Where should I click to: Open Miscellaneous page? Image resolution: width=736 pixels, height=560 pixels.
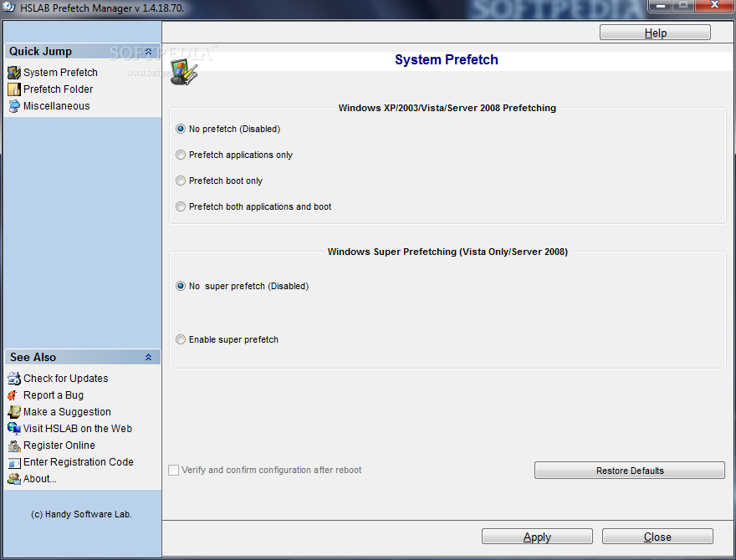point(56,106)
